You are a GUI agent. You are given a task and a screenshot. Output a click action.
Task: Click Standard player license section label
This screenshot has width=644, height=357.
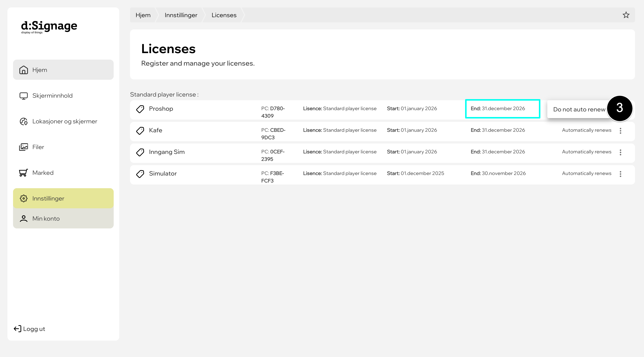[x=164, y=94]
